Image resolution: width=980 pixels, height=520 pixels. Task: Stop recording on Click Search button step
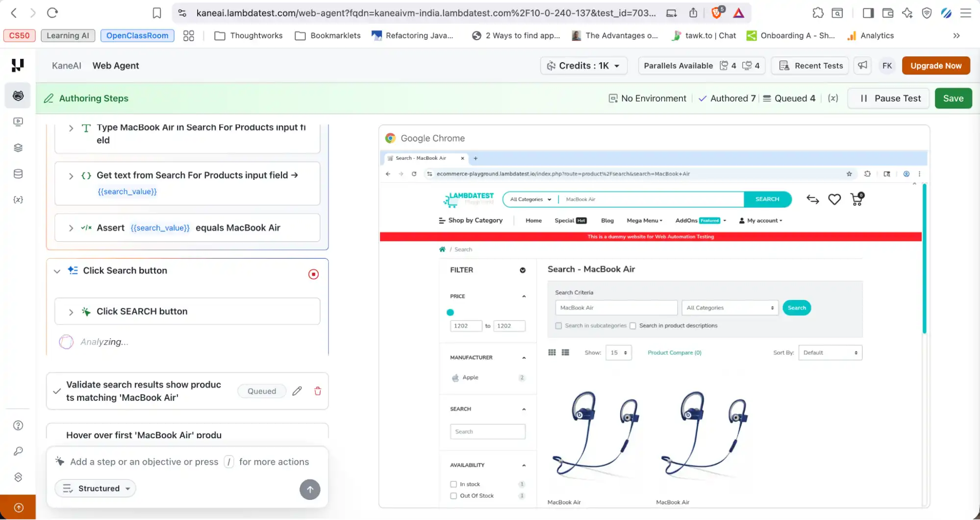click(x=313, y=274)
